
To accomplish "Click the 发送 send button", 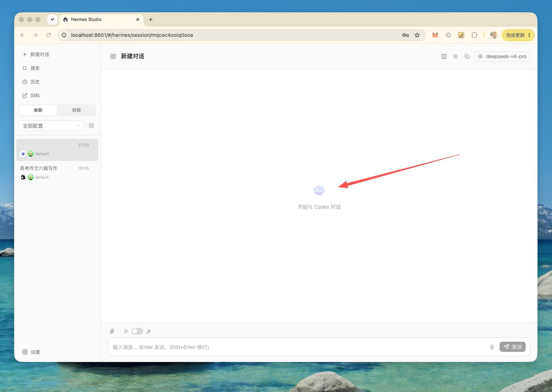I will pyautogui.click(x=512, y=347).
